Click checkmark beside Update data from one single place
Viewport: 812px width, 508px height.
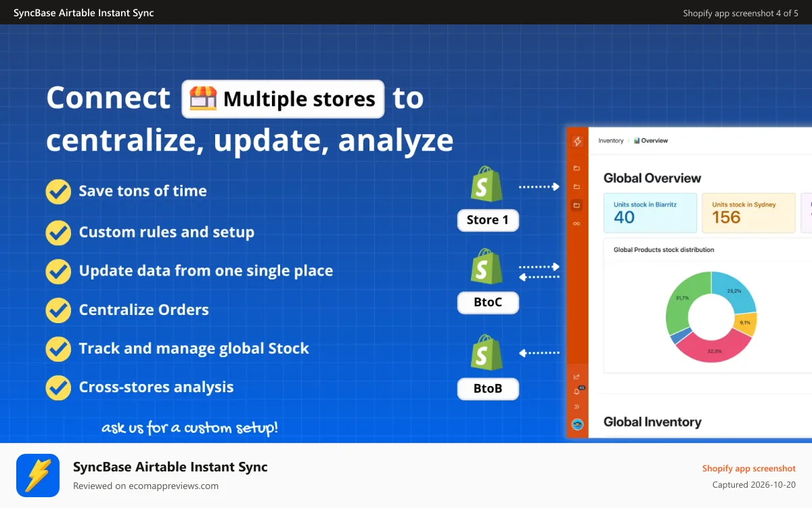(x=58, y=272)
